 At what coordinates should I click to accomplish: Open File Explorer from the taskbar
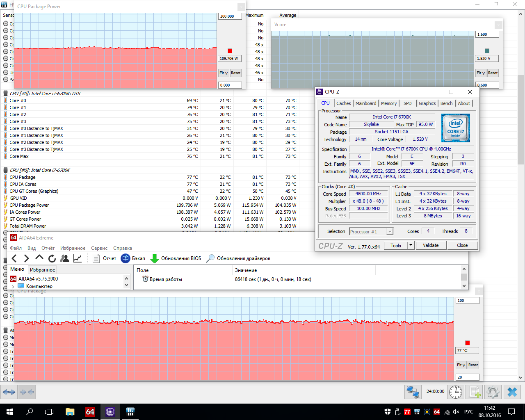point(70,412)
